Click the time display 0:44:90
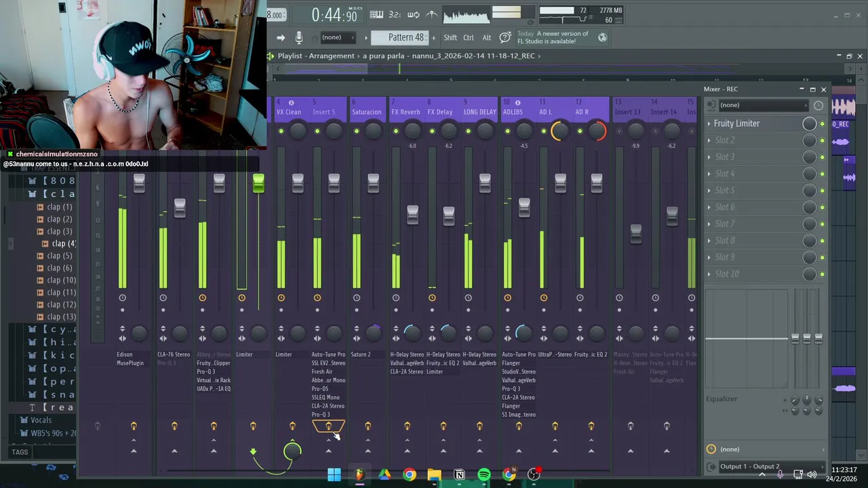868x488 pixels. pyautogui.click(x=334, y=15)
